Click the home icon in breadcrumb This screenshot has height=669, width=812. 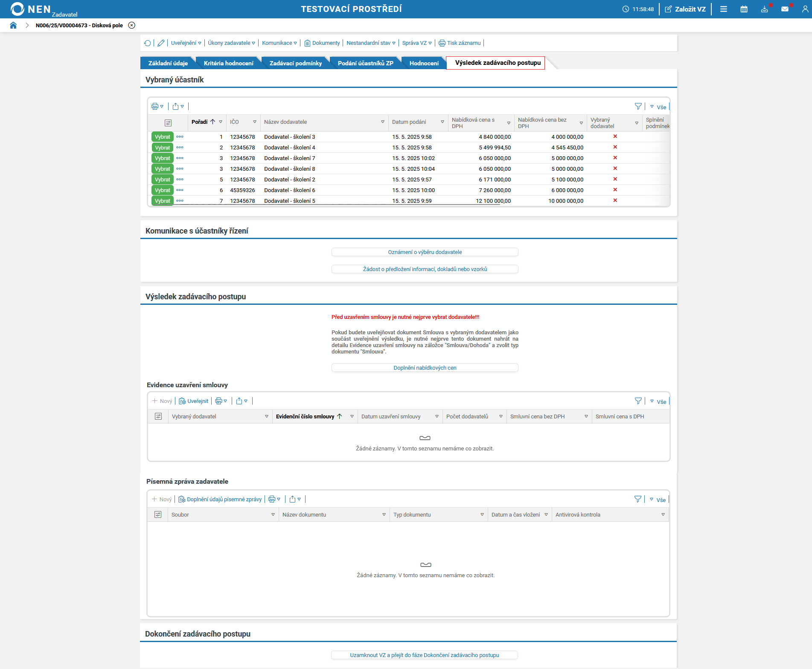coord(13,25)
